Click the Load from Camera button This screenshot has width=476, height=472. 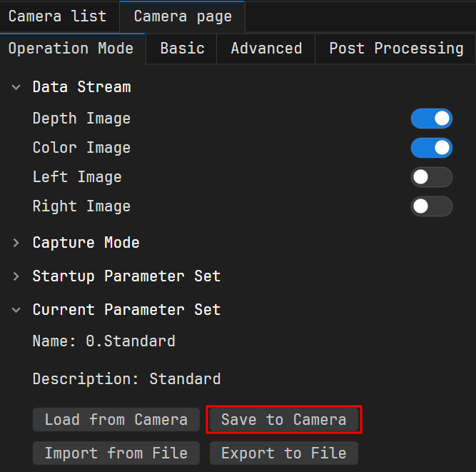click(x=116, y=420)
